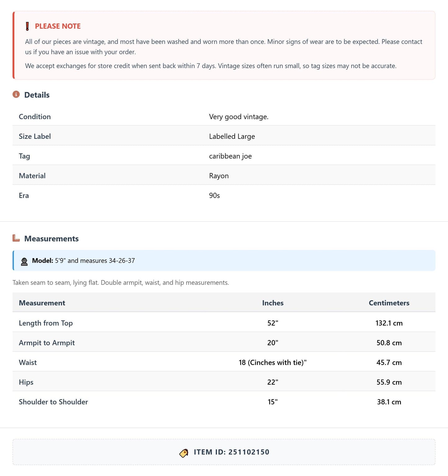Select the 38.1 cm shoulder measurement
Viewport: 448px width, 476px height.
[389, 402]
